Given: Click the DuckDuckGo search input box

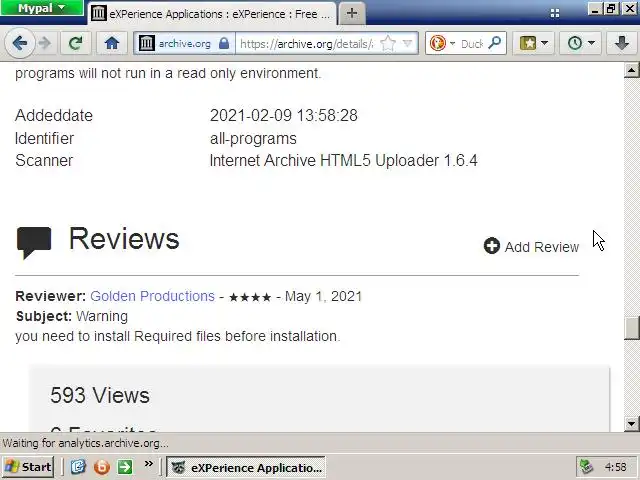Looking at the screenshot, I should tap(472, 44).
